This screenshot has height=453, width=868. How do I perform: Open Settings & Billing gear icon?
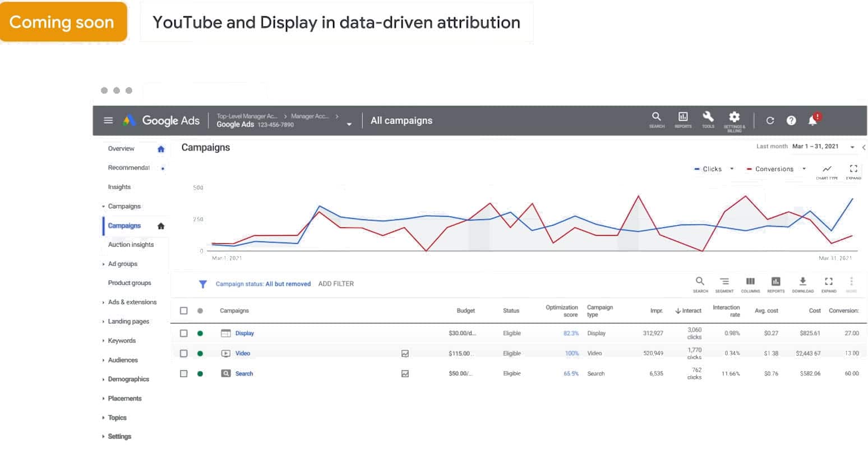point(734,121)
